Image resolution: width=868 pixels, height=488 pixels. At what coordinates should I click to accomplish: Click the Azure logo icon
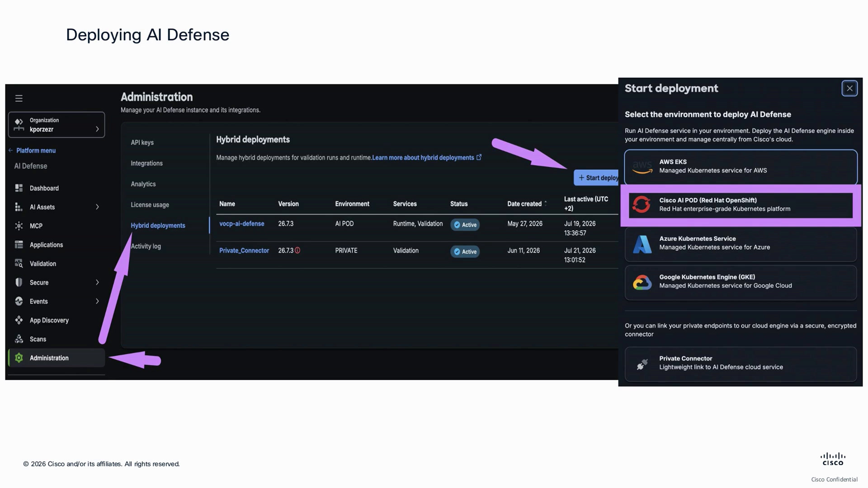click(x=642, y=244)
